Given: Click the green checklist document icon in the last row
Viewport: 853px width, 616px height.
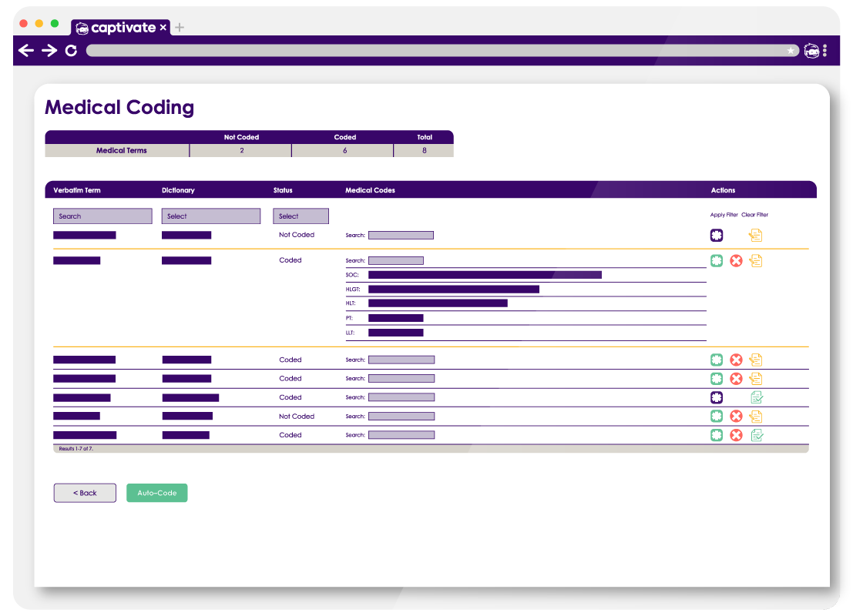Looking at the screenshot, I should coord(757,435).
